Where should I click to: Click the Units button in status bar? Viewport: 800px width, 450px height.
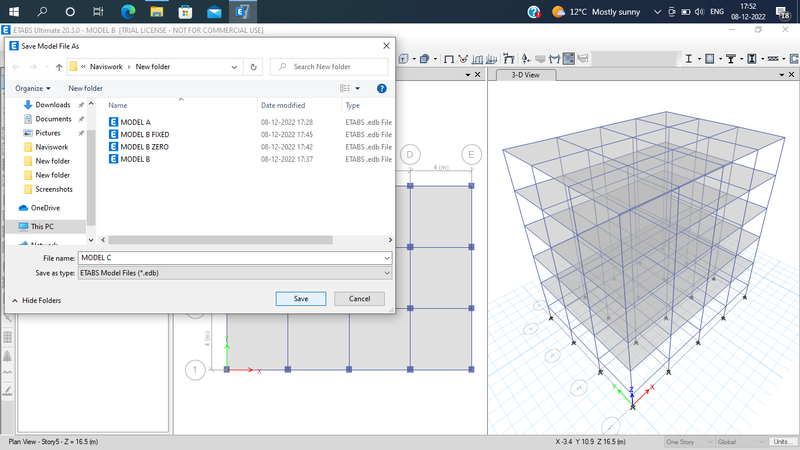[783, 442]
